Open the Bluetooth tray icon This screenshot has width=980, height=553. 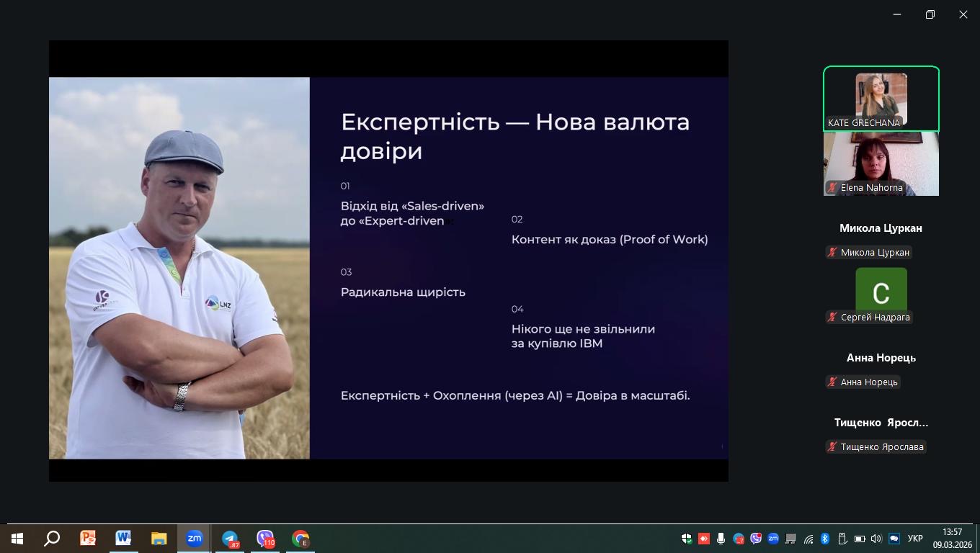coord(825,539)
